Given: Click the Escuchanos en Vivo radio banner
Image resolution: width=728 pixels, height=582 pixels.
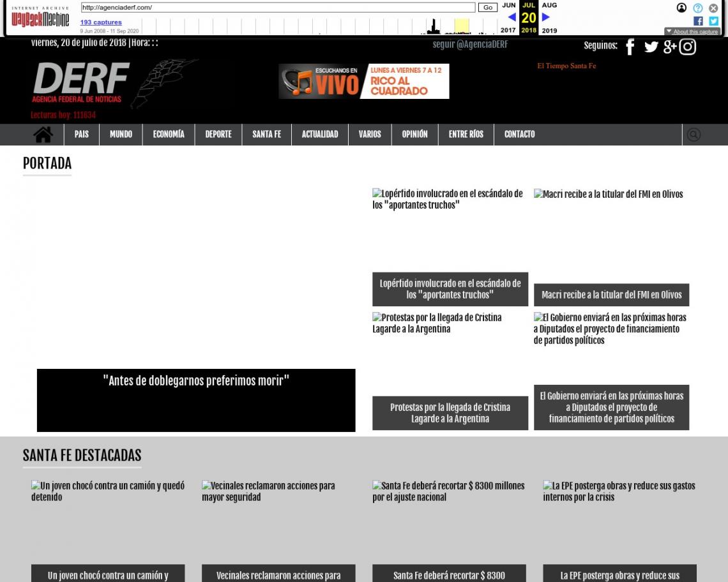Looking at the screenshot, I should click(363, 81).
